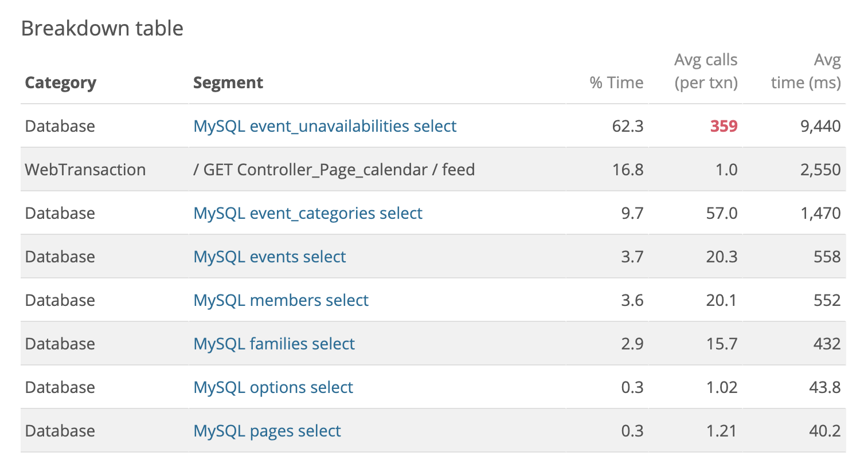This screenshot has width=868, height=464.
Task: Open MySQL event_categories select segment link
Action: tap(308, 213)
